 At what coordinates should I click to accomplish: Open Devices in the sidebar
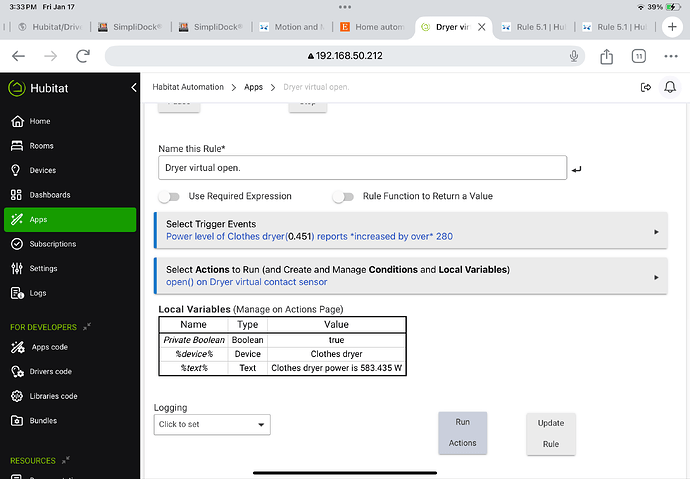(70, 170)
